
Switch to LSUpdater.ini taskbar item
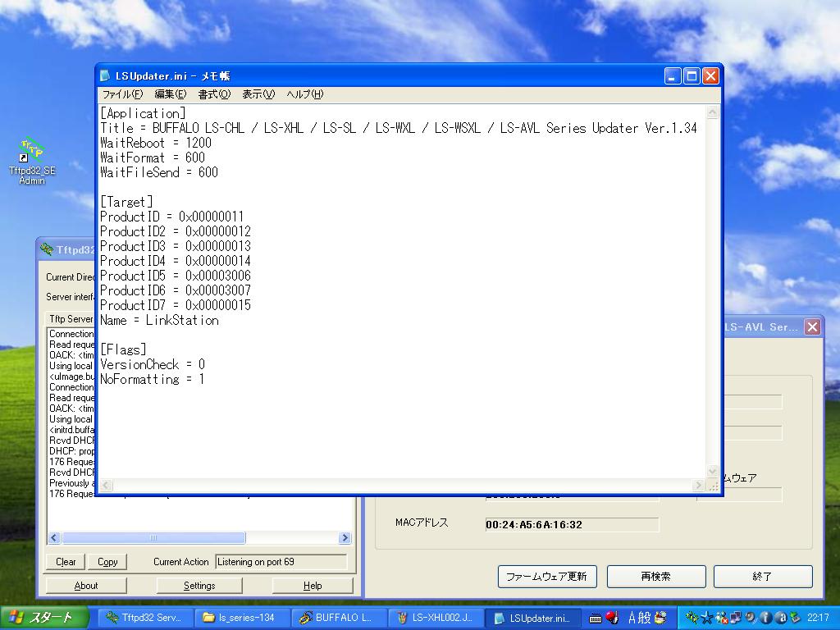tap(532, 618)
